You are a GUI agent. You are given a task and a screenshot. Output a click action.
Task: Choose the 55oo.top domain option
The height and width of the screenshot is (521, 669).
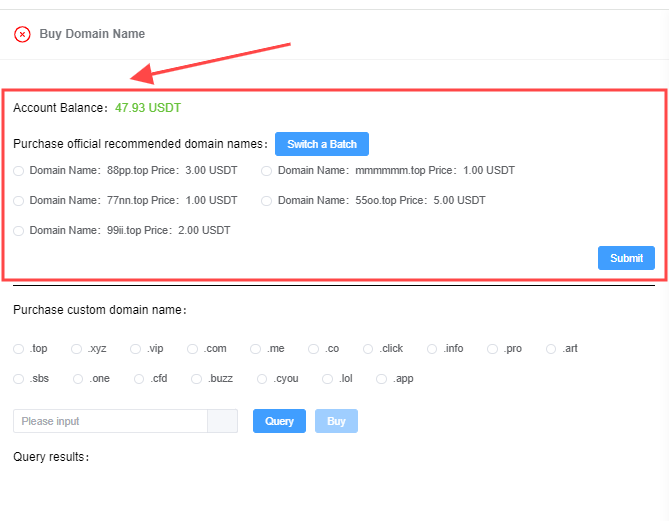(267, 201)
